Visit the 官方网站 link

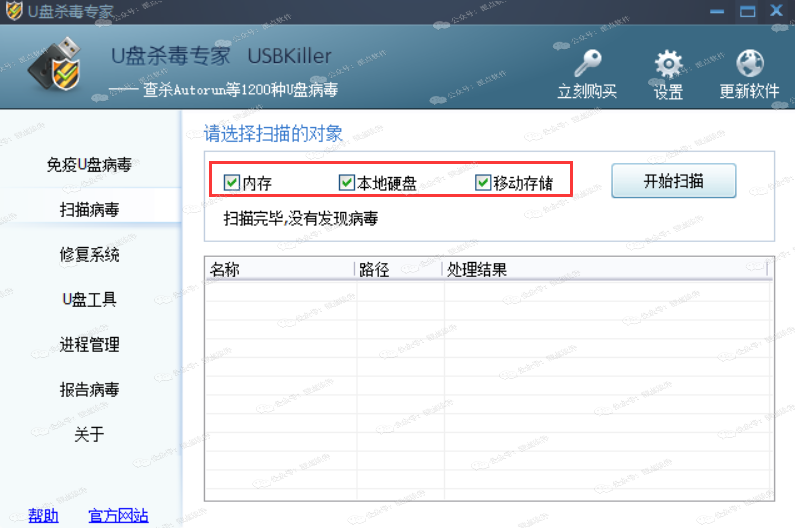118,516
